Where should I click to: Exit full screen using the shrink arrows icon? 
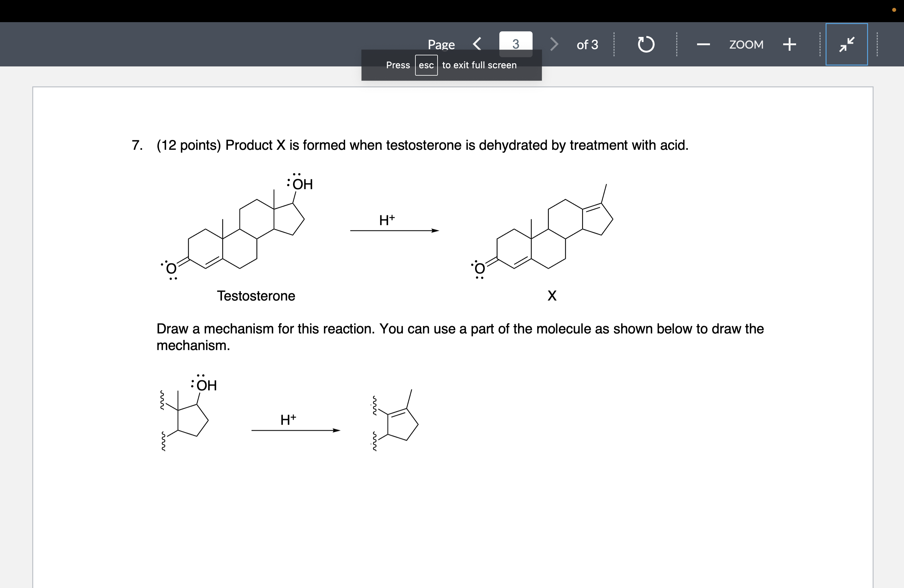[x=847, y=44]
